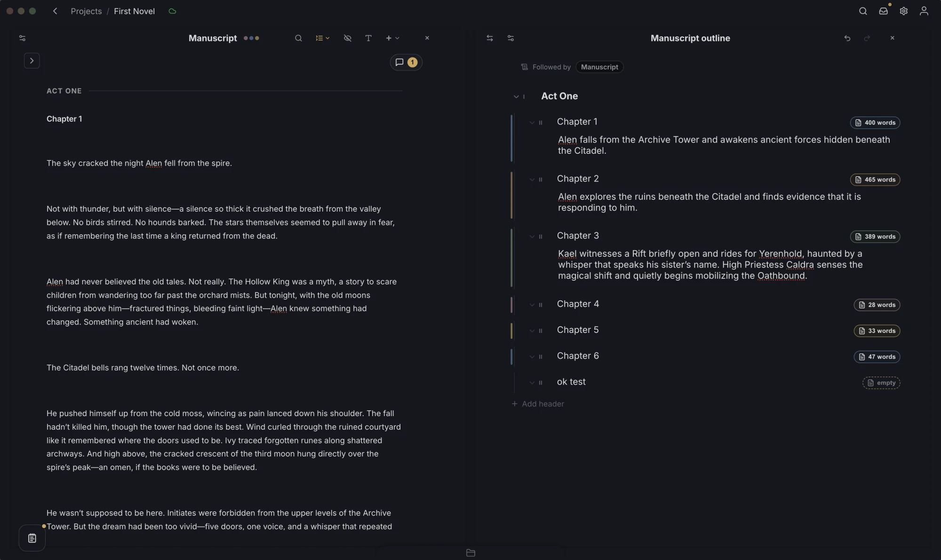Open the outline panel settings sliders icon
Viewport: 941px width, 560px height.
coord(511,38)
